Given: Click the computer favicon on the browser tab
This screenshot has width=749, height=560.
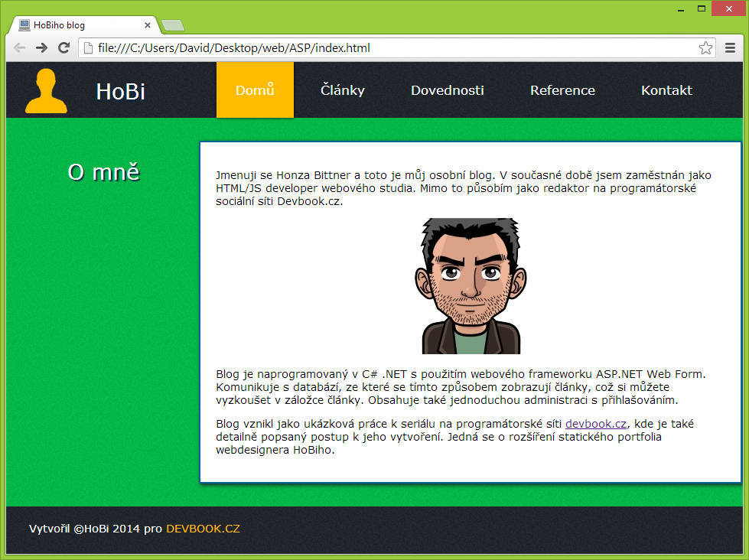Looking at the screenshot, I should pyautogui.click(x=23, y=24).
